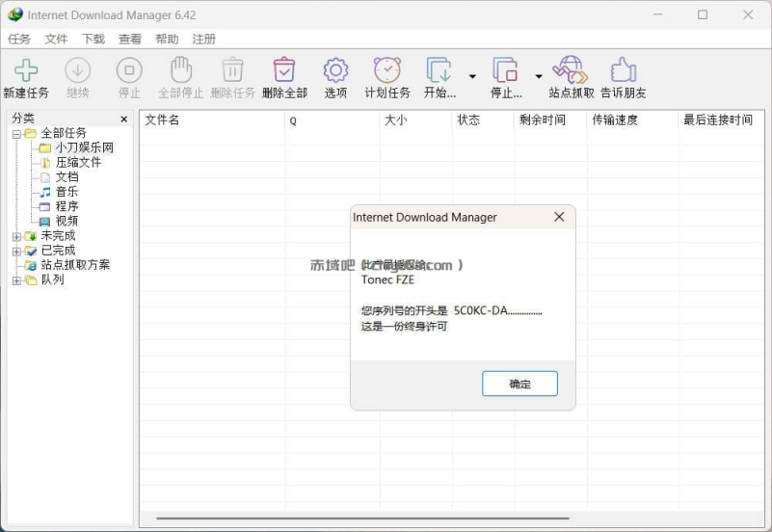
Task: Click the 删除任务 trash icon
Action: point(232,70)
